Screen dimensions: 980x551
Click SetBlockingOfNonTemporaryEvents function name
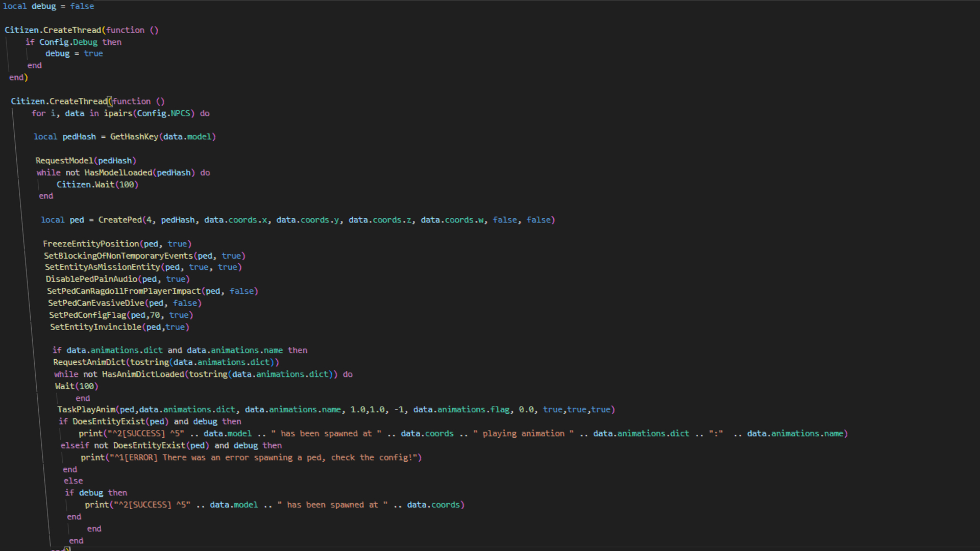[118, 256]
